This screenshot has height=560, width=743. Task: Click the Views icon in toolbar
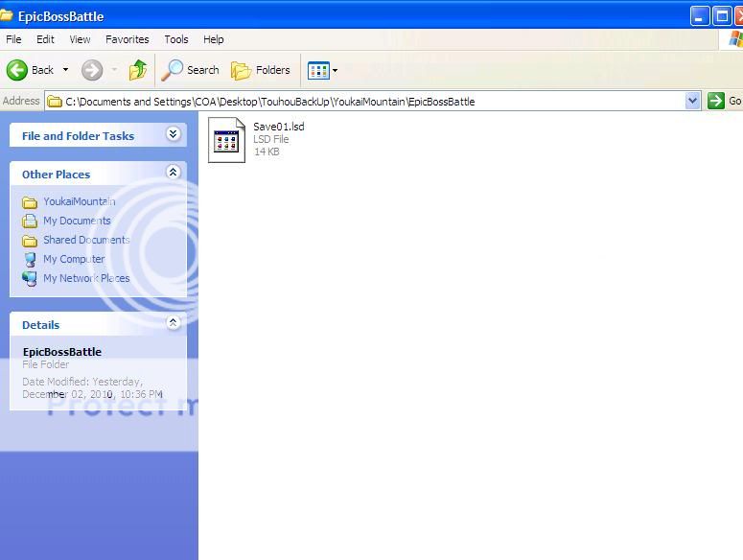(317, 70)
